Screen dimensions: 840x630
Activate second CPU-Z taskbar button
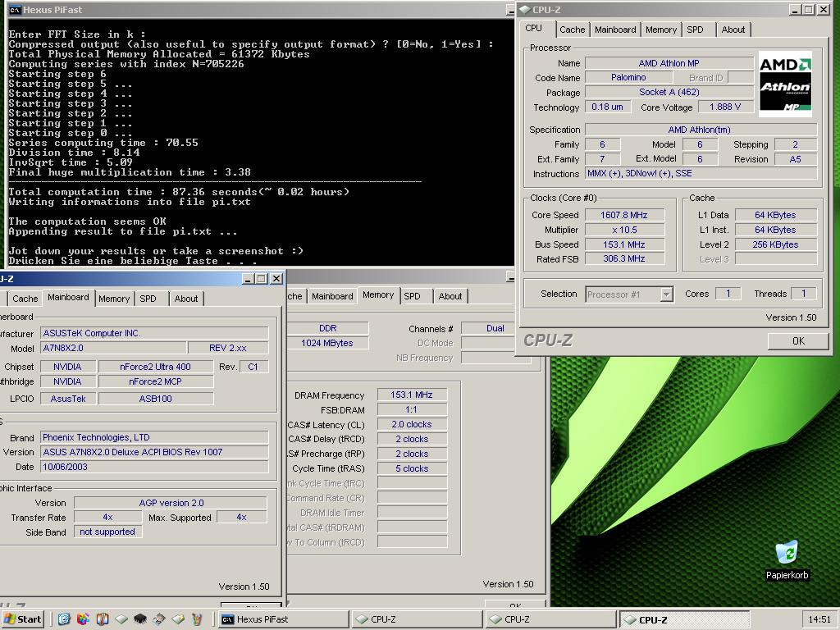pyautogui.click(x=550, y=619)
